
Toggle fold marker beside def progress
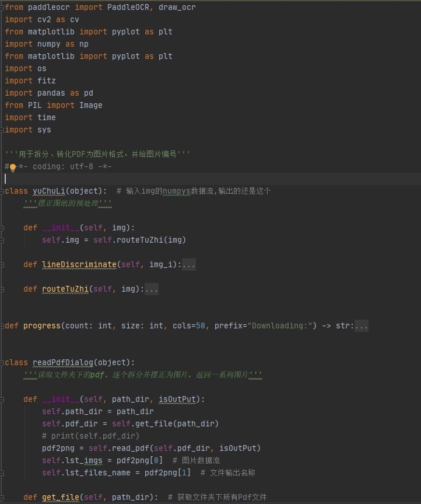pyautogui.click(x=2, y=326)
